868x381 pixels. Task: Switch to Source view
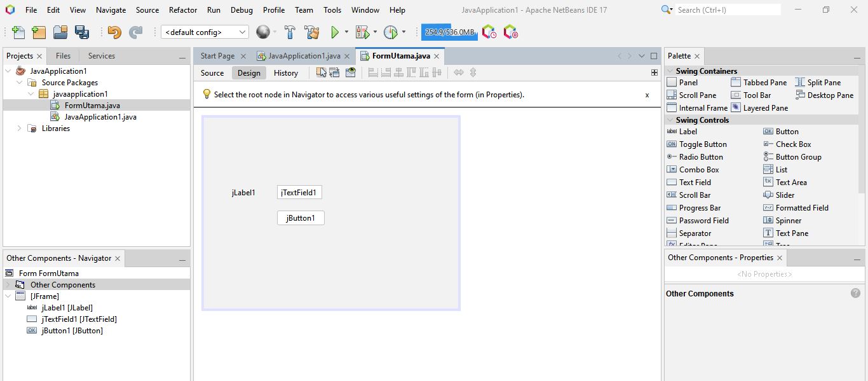coord(212,73)
